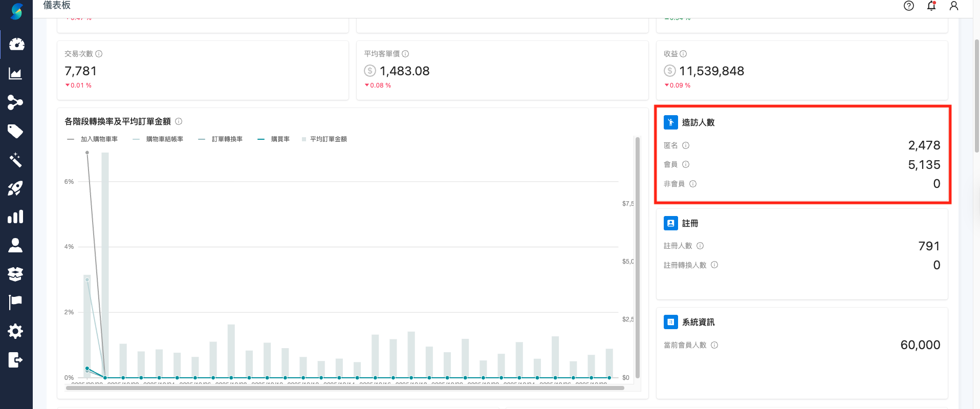Click the info icon next to 註冊轉換人數
Screen dimensions: 980x409
tap(714, 265)
